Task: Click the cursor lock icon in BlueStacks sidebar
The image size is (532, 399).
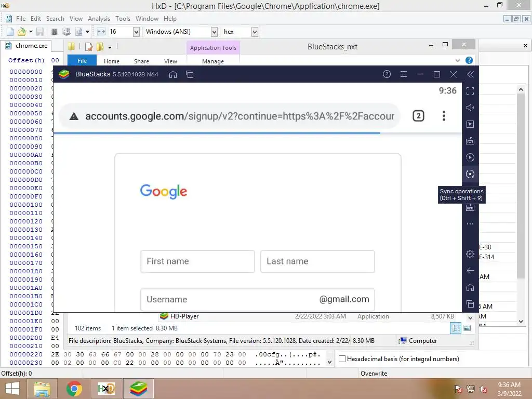Action: (470, 124)
